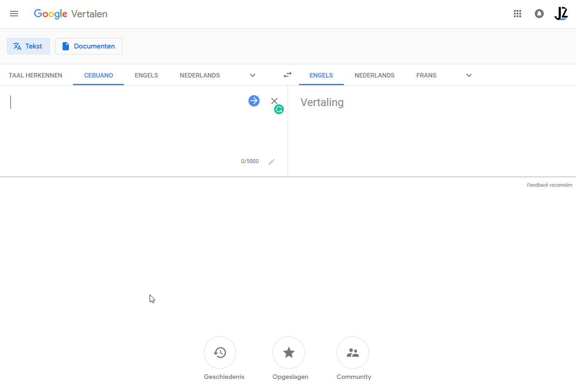
Task: Open the Community people icon
Action: click(353, 353)
